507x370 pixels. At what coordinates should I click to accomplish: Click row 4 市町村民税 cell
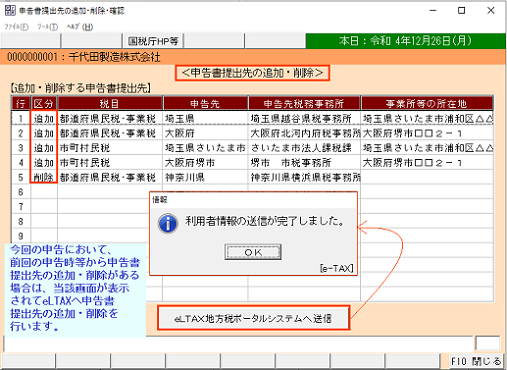tap(110, 163)
